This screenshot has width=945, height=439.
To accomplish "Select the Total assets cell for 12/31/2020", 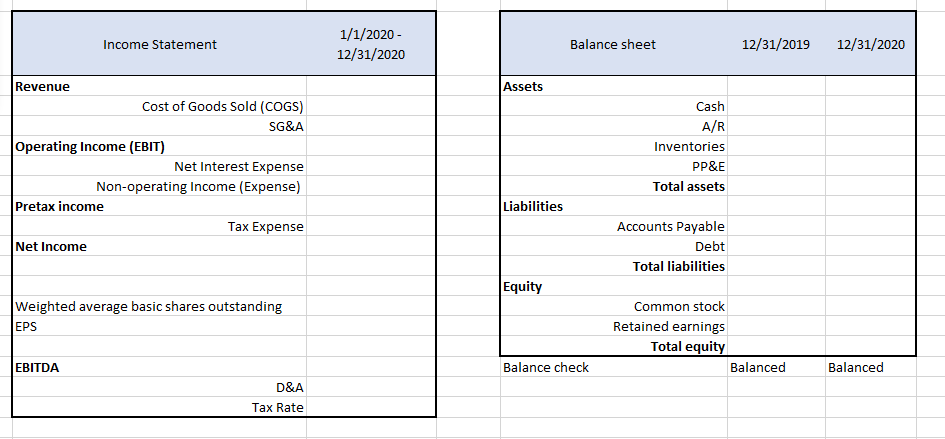I will coord(871,186).
